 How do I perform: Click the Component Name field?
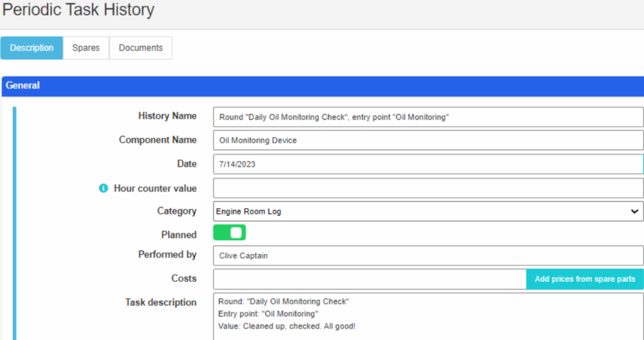coord(428,140)
